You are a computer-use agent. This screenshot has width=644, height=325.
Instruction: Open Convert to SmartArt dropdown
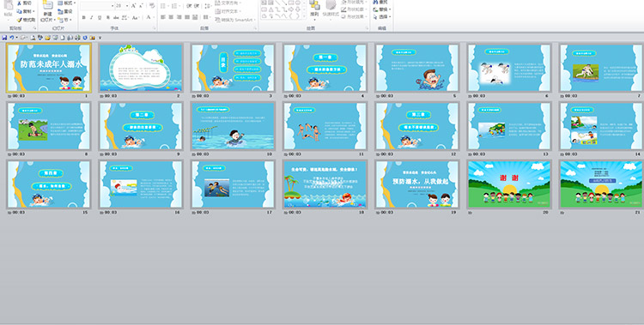tap(235, 20)
